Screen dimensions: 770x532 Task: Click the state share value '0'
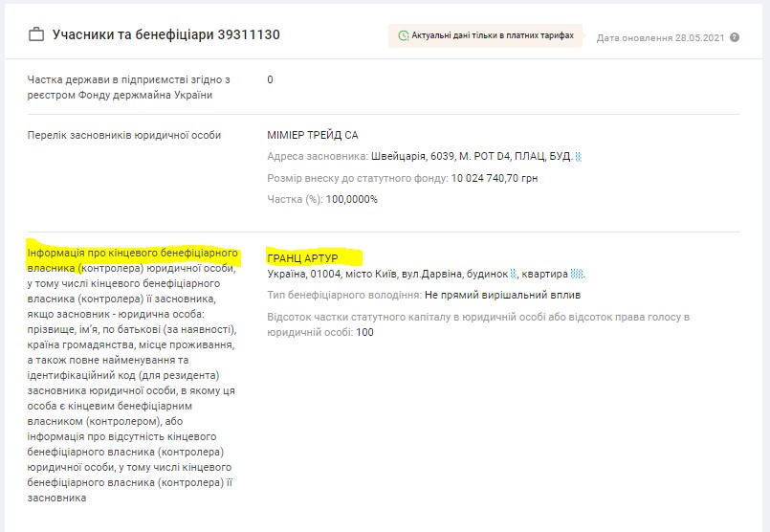271,79
